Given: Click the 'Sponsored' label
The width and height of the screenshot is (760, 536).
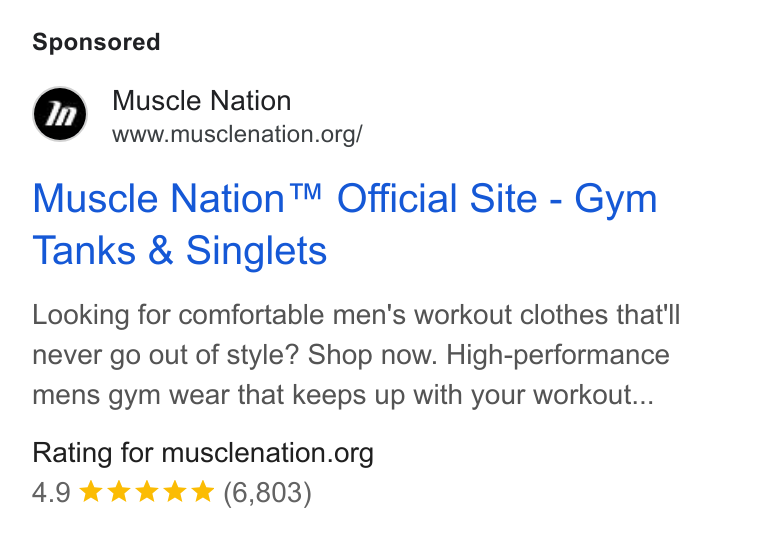Looking at the screenshot, I should pos(96,42).
